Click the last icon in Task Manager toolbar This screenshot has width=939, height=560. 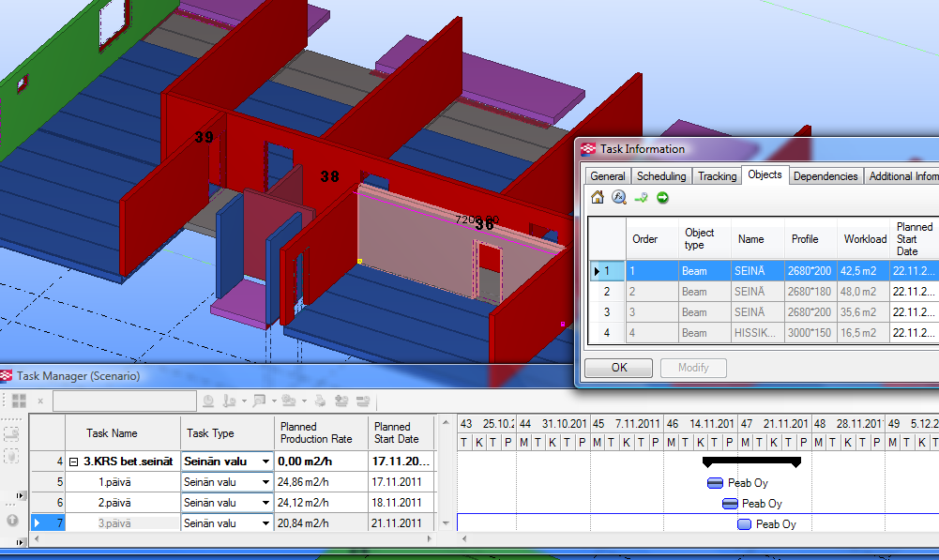(363, 401)
